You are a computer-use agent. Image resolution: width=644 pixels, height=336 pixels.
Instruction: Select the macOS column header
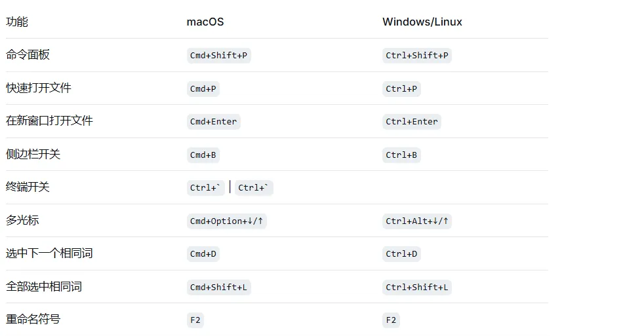tap(205, 22)
